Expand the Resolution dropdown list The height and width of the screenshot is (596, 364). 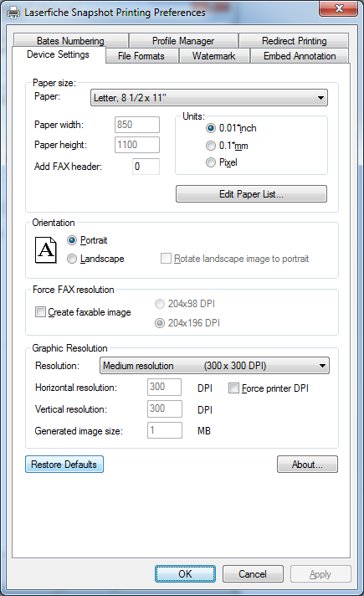click(214, 366)
